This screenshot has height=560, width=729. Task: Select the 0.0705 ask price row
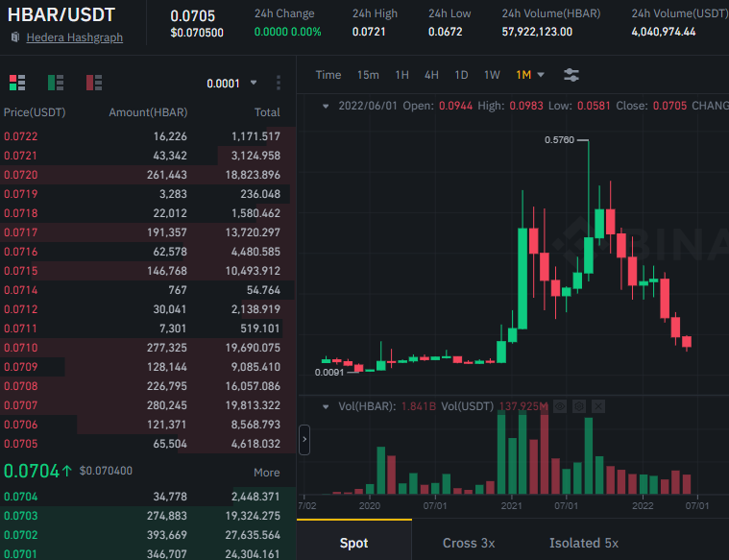148,444
